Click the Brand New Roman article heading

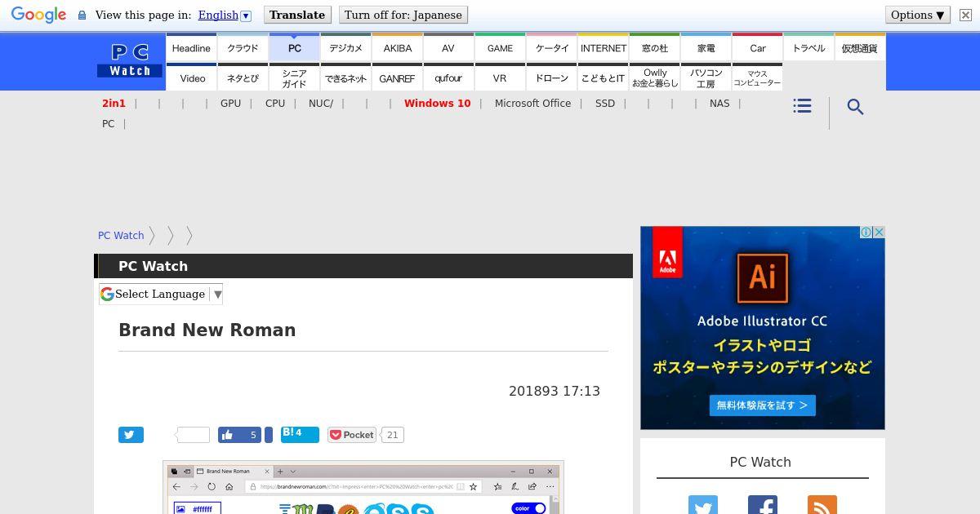tap(207, 330)
